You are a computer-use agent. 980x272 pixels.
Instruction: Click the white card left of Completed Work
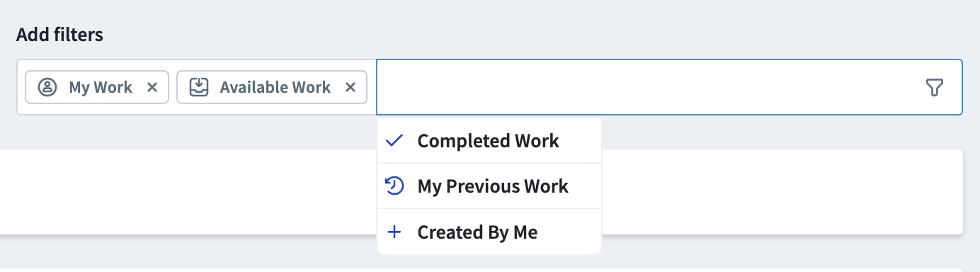coord(188,191)
